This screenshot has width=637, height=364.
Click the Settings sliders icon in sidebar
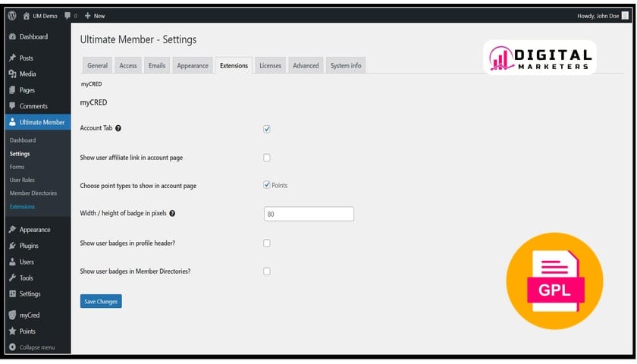(13, 293)
